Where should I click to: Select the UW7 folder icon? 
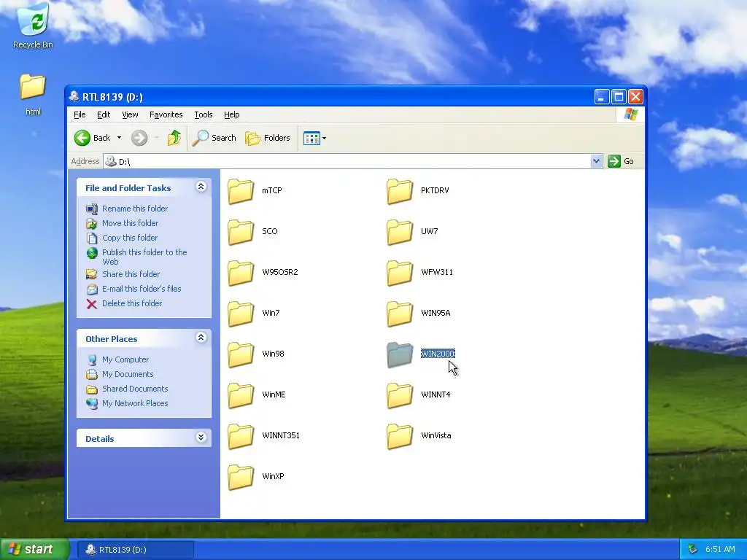pos(400,232)
